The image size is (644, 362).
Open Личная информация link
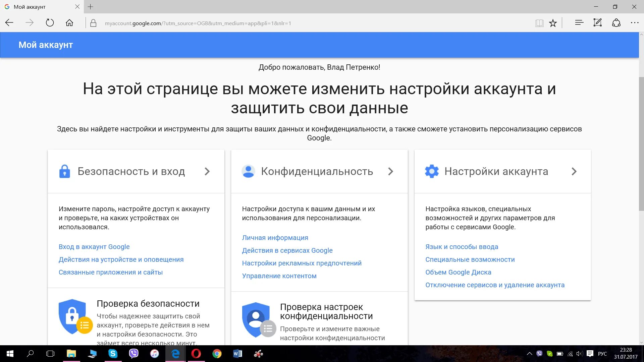click(x=275, y=238)
